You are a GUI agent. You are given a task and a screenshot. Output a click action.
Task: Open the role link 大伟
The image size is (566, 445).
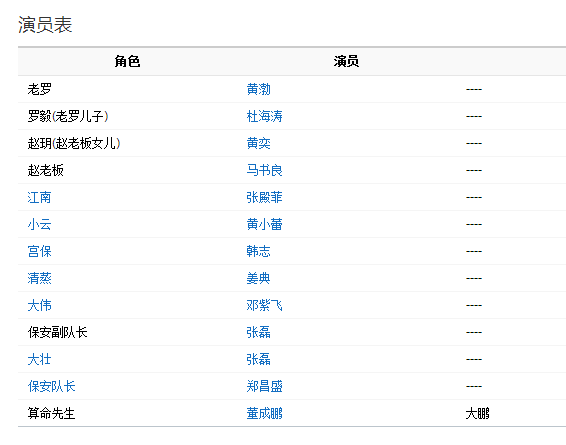tap(39, 305)
